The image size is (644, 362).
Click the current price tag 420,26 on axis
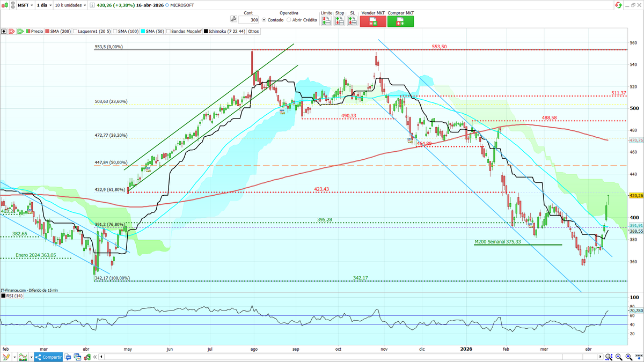(x=635, y=196)
